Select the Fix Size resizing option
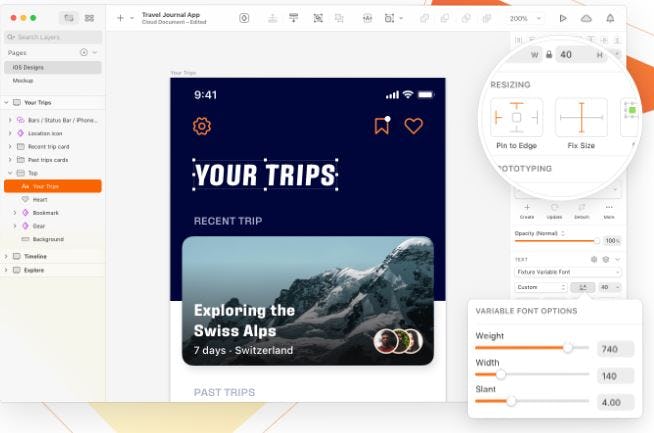 click(581, 118)
